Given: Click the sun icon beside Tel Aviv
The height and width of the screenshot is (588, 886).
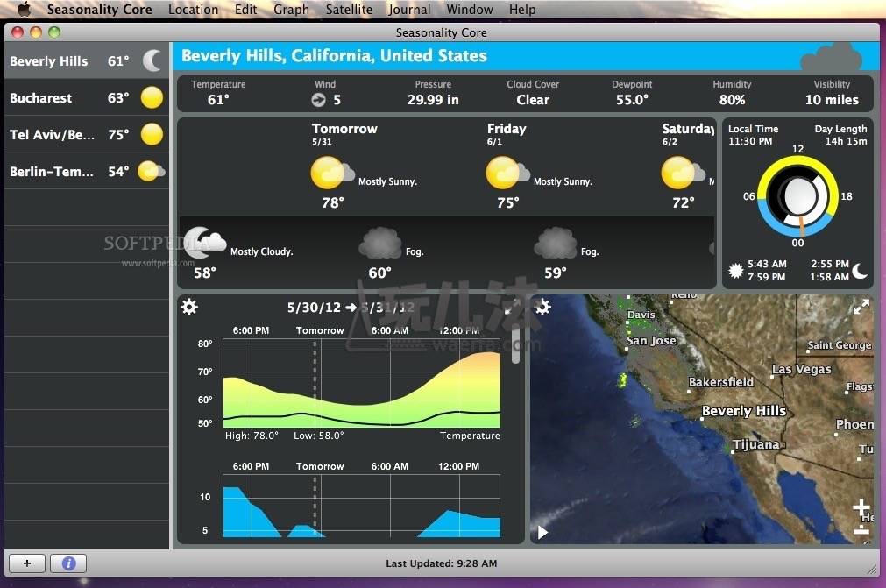Looking at the screenshot, I should (152, 134).
